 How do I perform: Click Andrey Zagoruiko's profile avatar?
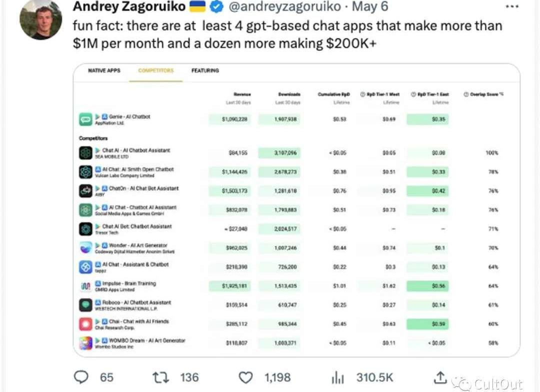[40, 19]
